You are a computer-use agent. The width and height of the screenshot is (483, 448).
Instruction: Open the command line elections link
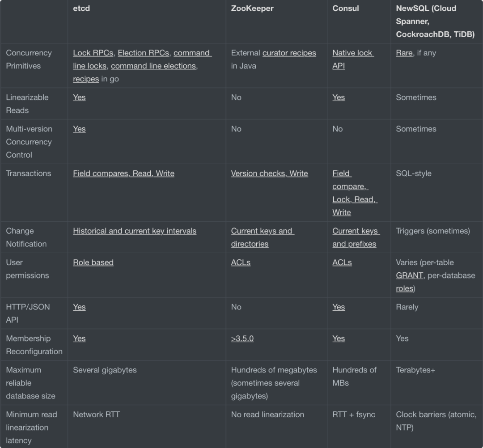click(x=154, y=66)
